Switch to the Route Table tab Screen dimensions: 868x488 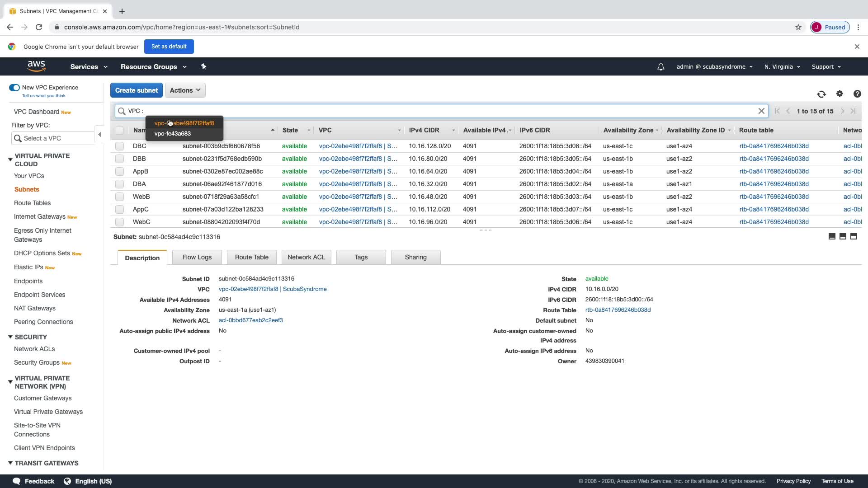(251, 257)
